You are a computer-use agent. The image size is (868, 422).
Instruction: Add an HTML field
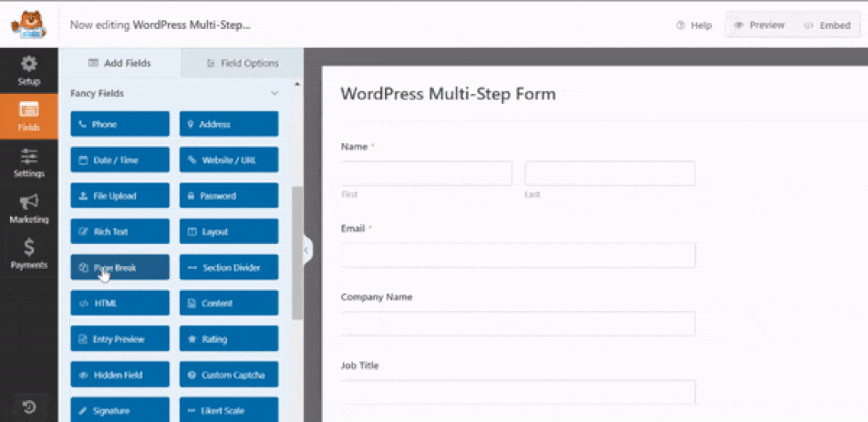tap(120, 303)
